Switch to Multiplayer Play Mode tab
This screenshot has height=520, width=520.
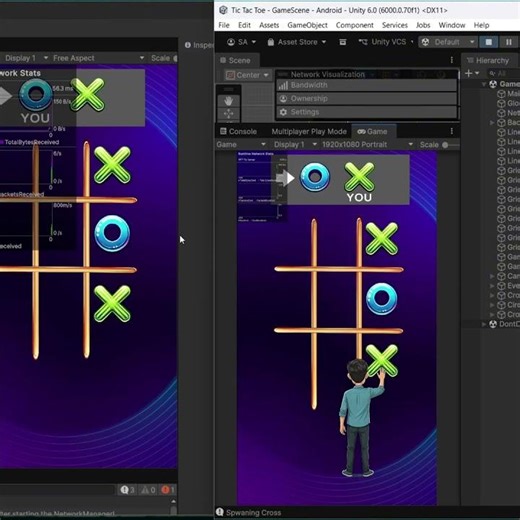click(x=309, y=132)
